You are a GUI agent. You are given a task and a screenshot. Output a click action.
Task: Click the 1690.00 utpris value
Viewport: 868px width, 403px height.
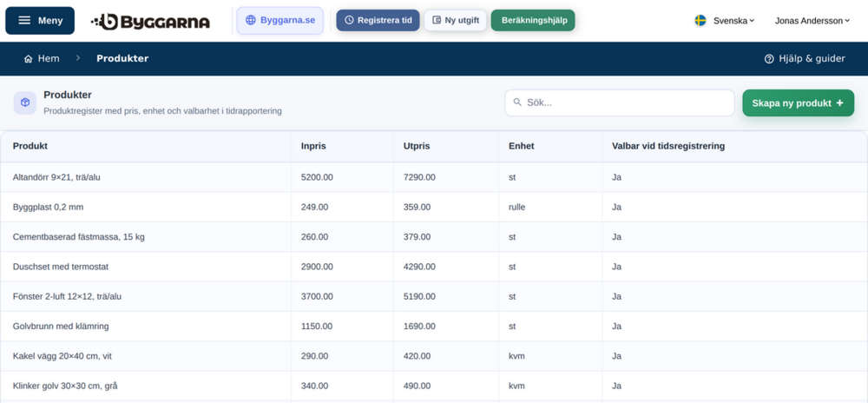point(419,327)
